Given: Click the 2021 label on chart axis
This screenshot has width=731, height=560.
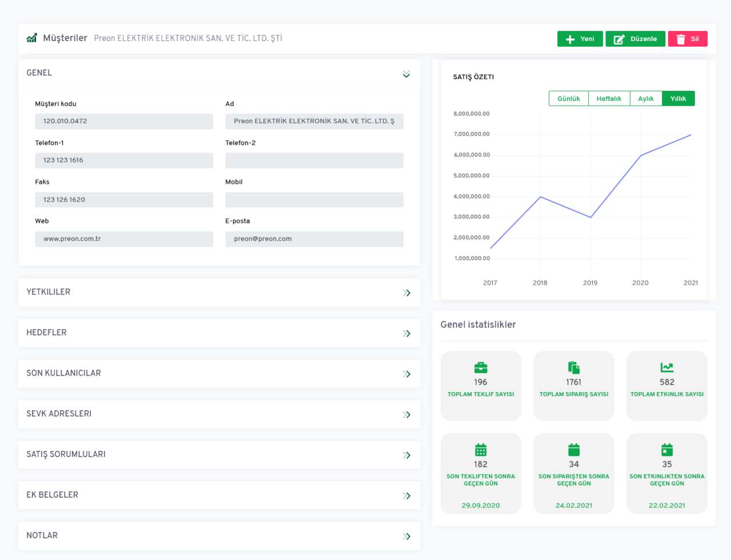Looking at the screenshot, I should [x=691, y=283].
